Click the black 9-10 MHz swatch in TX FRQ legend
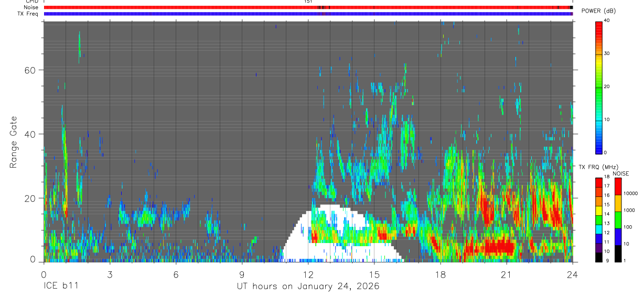Viewport: 644px width, 297px height. click(599, 257)
